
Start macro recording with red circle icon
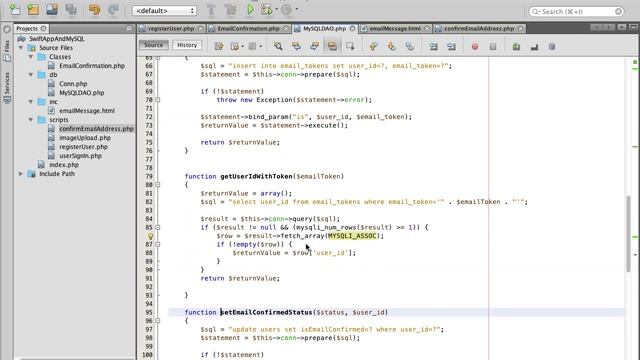coord(475,47)
